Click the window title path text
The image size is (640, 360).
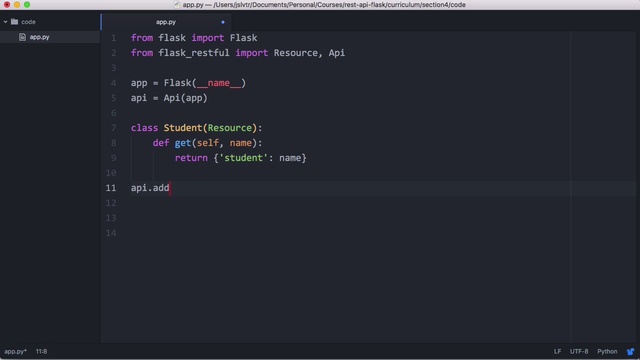pos(324,5)
